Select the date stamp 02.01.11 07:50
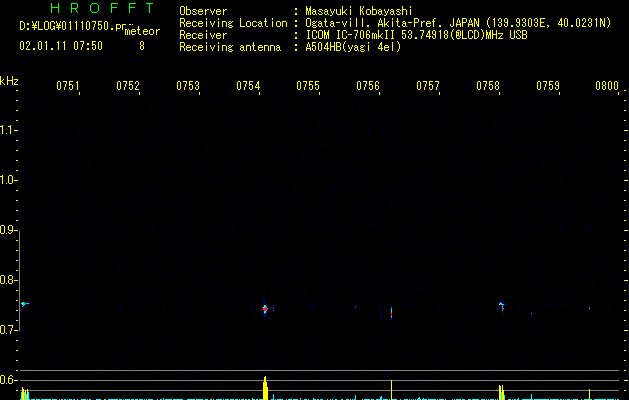The height and width of the screenshot is (400, 629). click(61, 46)
